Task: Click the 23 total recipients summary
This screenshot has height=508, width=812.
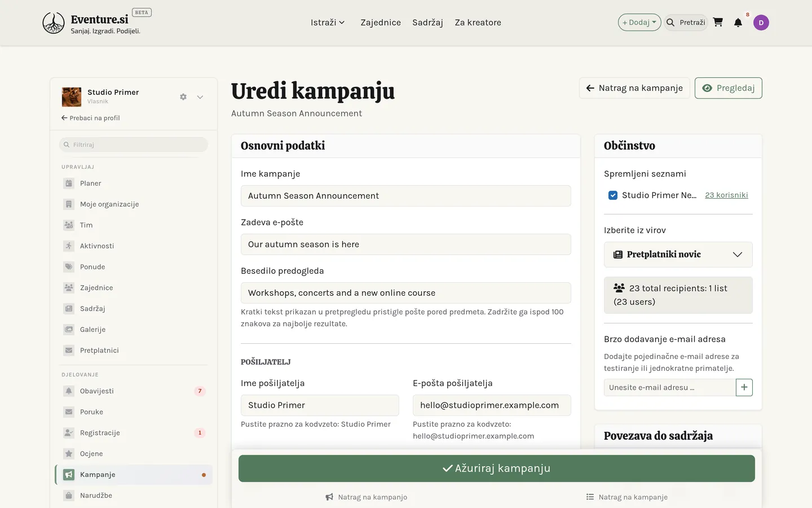Action: click(678, 295)
